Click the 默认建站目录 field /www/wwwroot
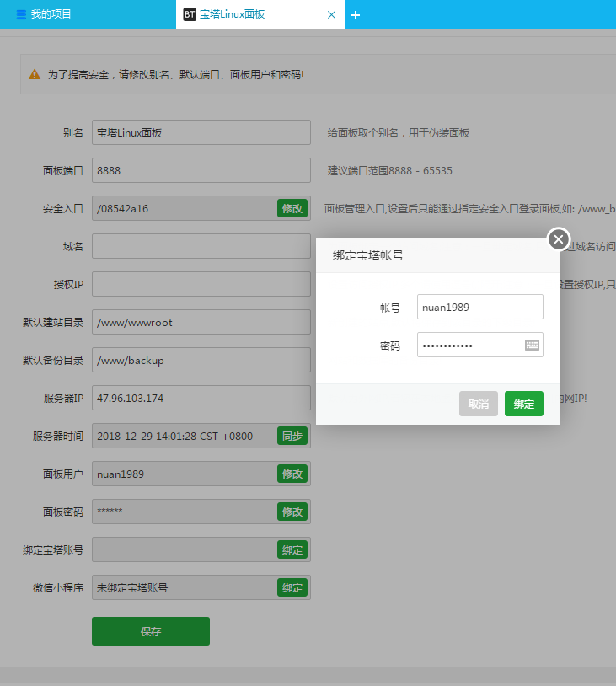The width and height of the screenshot is (616, 686). [201, 322]
